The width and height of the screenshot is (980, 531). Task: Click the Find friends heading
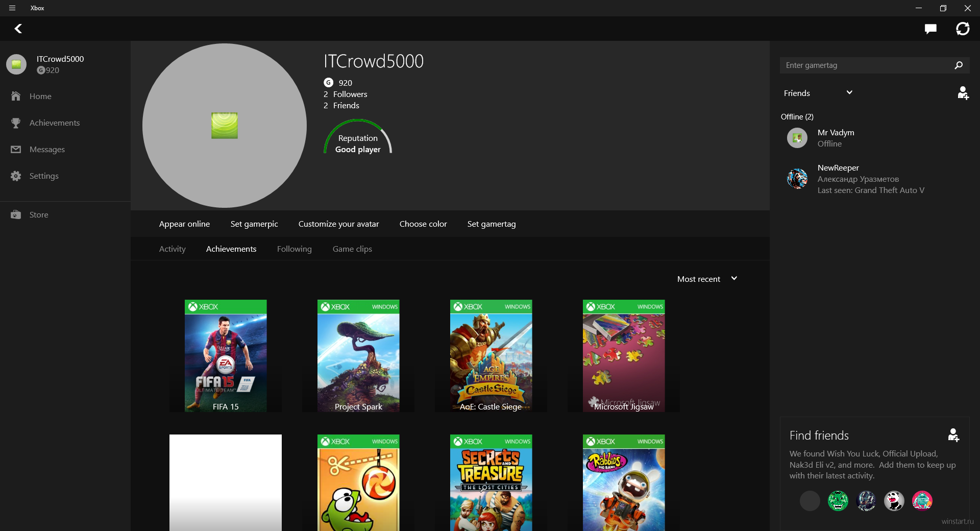(819, 436)
